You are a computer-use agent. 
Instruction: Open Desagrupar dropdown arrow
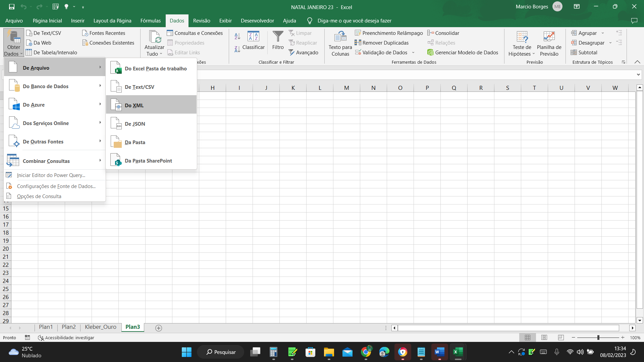point(610,43)
